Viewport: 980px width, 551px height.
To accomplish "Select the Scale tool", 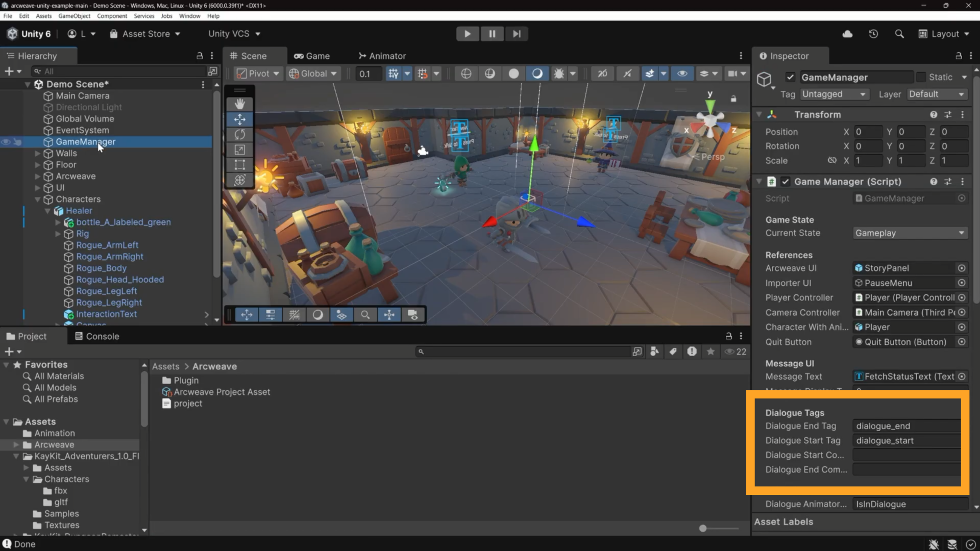I will [x=239, y=149].
